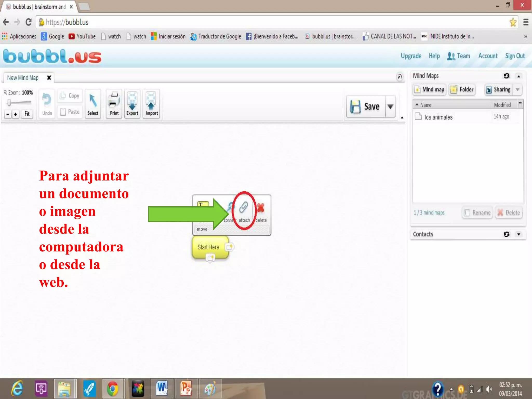
Task: Open Word from taskbar
Action: pos(162,389)
